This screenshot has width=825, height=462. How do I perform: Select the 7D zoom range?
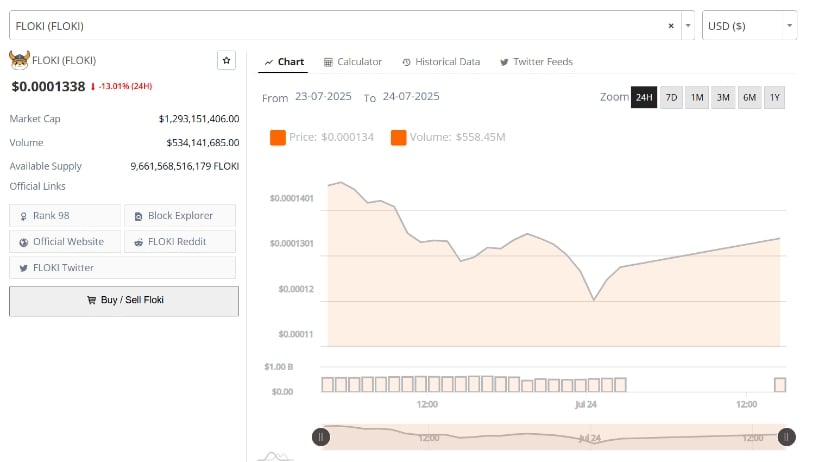point(671,97)
